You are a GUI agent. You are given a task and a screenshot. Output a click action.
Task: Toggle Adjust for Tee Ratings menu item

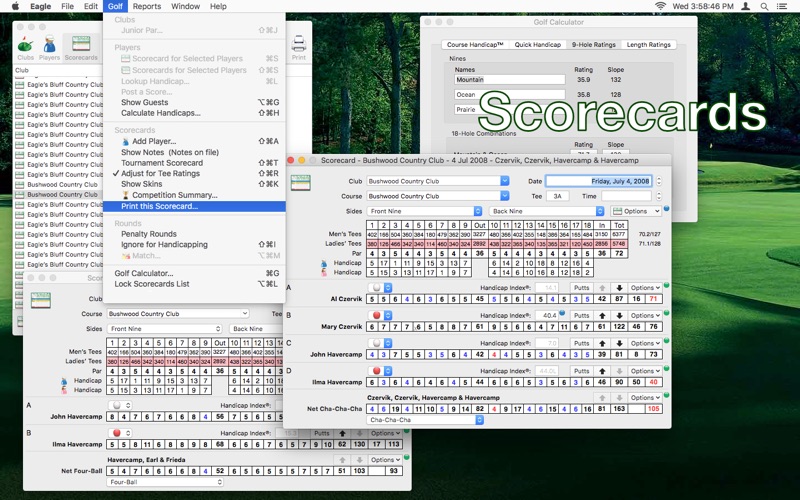pos(160,173)
